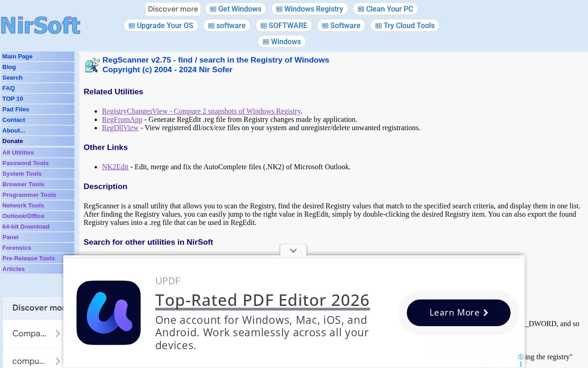Image resolution: width=588 pixels, height=368 pixels.
Task: Open TOP 10 in sidebar
Action: tap(38, 99)
